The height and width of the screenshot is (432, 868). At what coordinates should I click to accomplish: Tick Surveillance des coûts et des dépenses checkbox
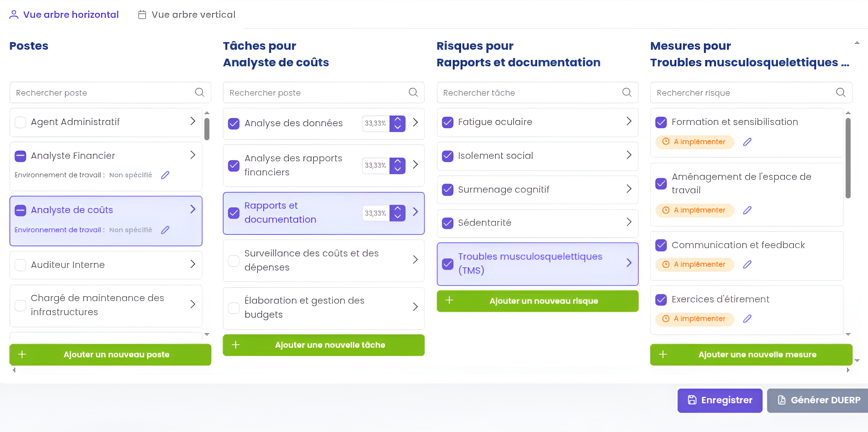pos(233,260)
